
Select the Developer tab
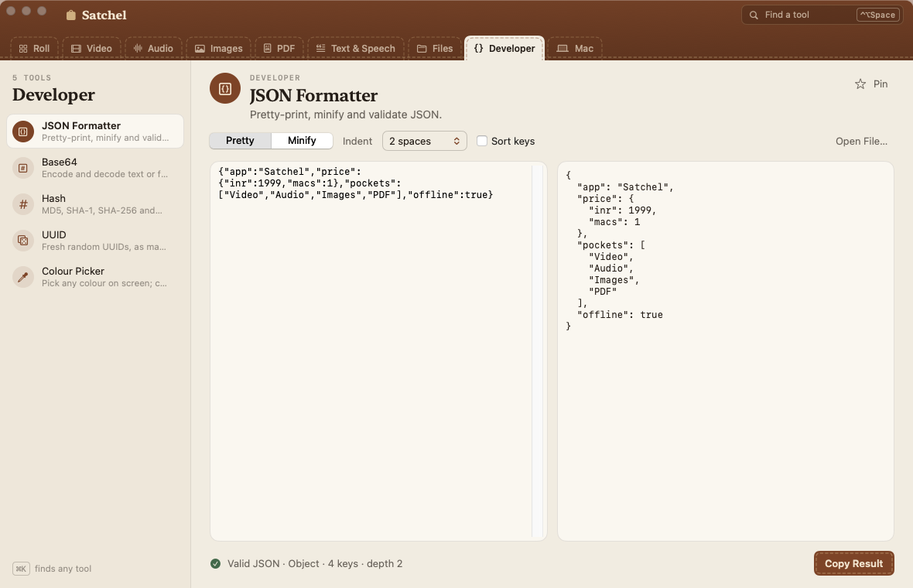(504, 49)
